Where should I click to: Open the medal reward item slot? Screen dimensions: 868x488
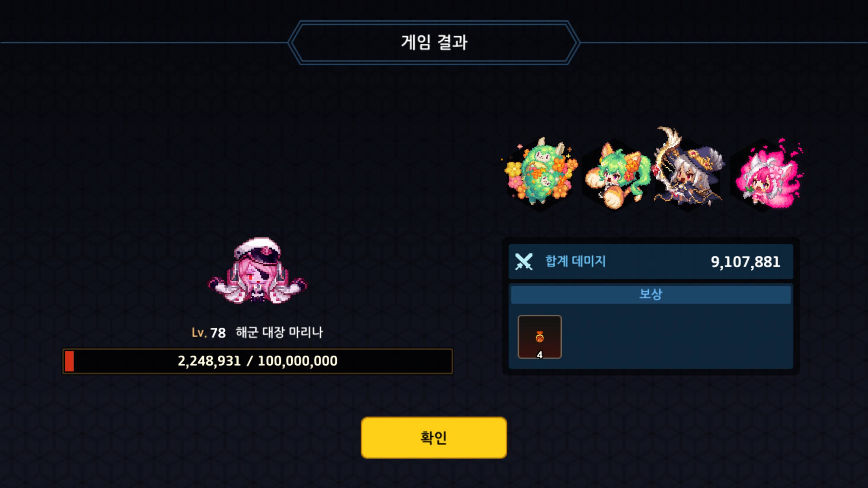[x=539, y=337]
